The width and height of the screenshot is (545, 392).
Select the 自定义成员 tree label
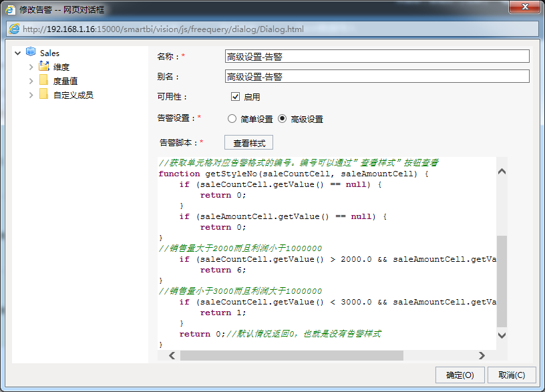pyautogui.click(x=73, y=95)
